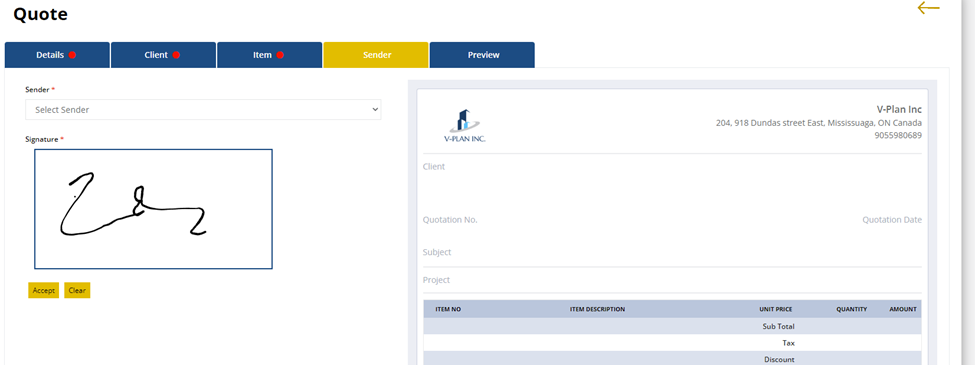Screen dimensions: 975x365
Task: Click the red dot on Client tab
Action: 176,55
